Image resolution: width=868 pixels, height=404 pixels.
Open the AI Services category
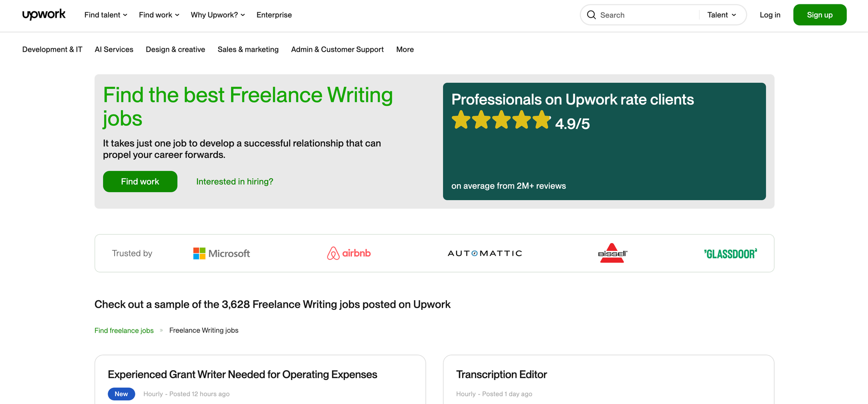pos(114,49)
